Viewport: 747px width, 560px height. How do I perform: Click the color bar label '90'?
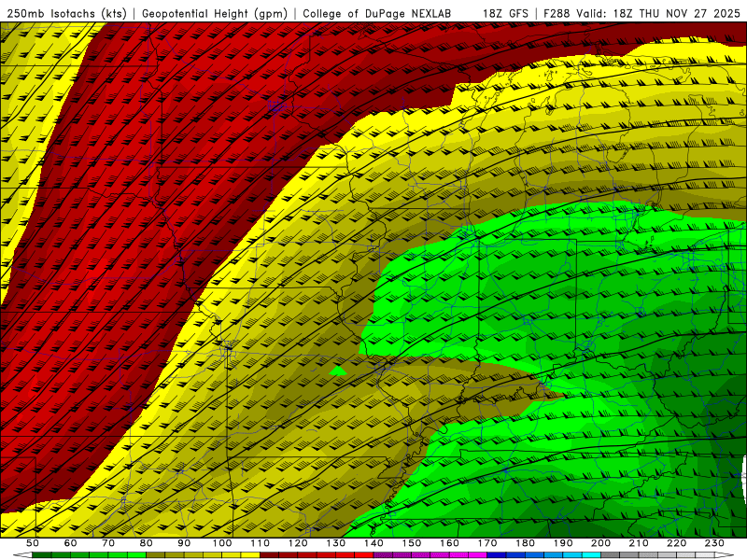(184, 543)
